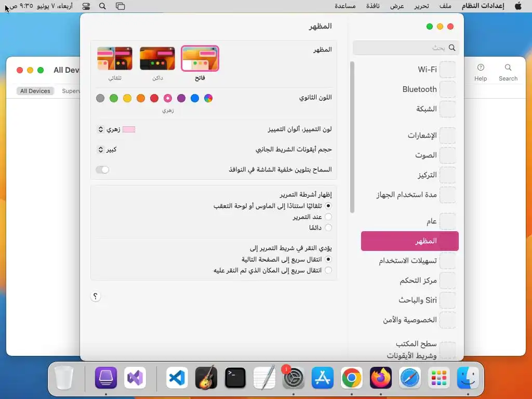
Task: Switch to All Devices tab in background window
Action: [x=35, y=91]
